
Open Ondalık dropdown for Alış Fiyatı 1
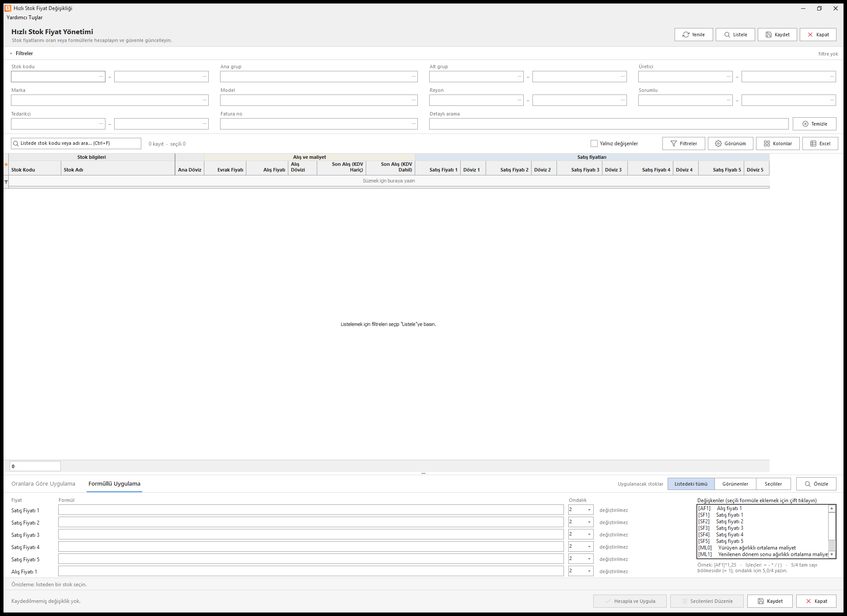589,571
